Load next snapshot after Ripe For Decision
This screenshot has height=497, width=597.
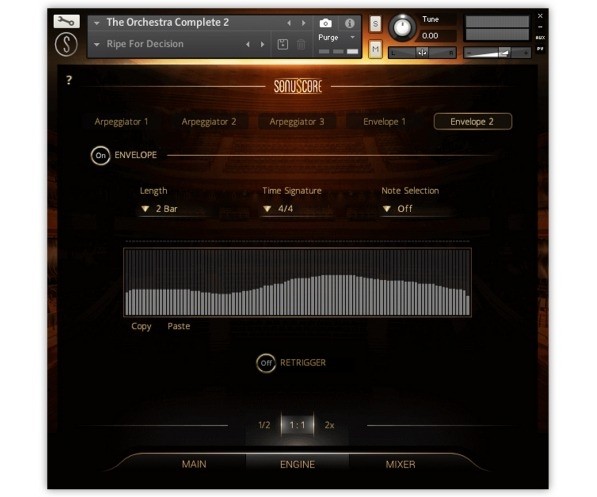pos(262,44)
